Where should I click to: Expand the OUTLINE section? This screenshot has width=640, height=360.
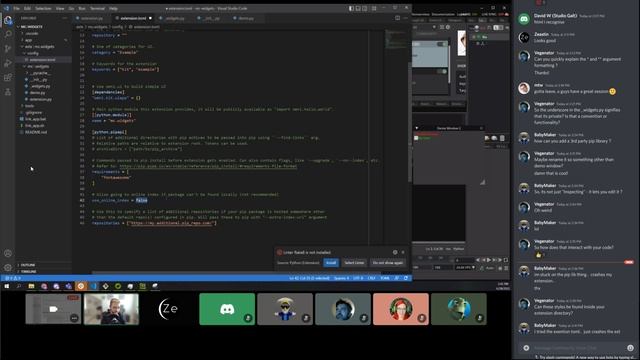pyautogui.click(x=28, y=265)
